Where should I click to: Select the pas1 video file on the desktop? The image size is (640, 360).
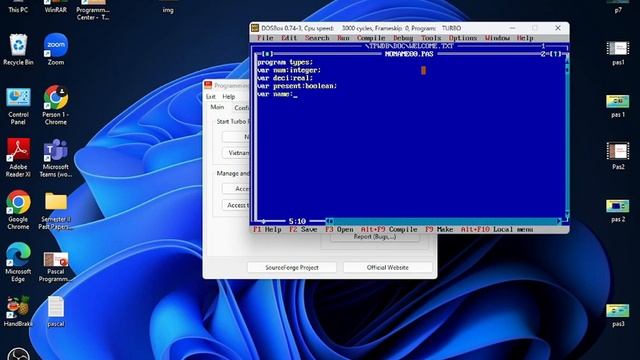point(618,53)
